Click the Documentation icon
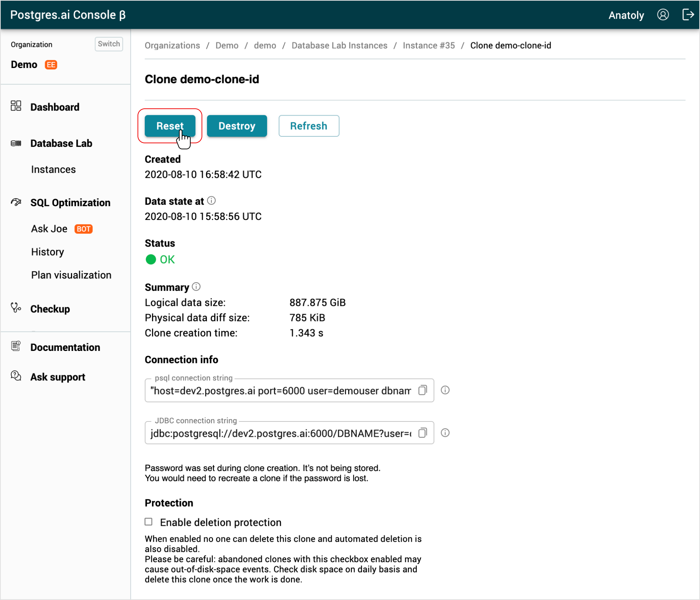 (x=16, y=346)
